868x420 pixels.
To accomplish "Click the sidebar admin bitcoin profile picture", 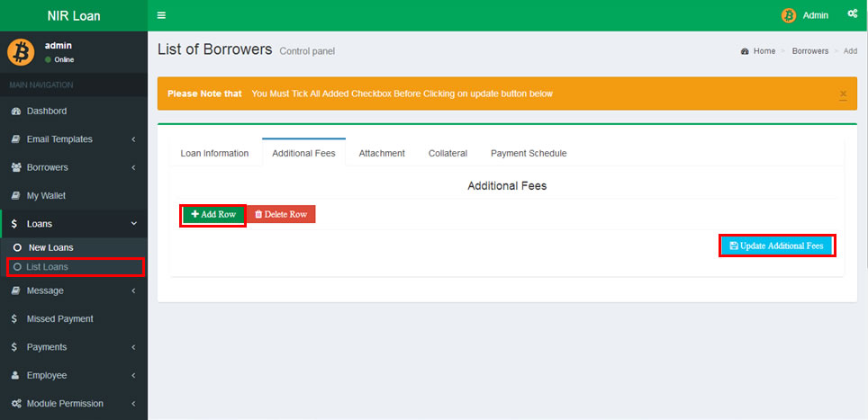I will click(x=21, y=52).
